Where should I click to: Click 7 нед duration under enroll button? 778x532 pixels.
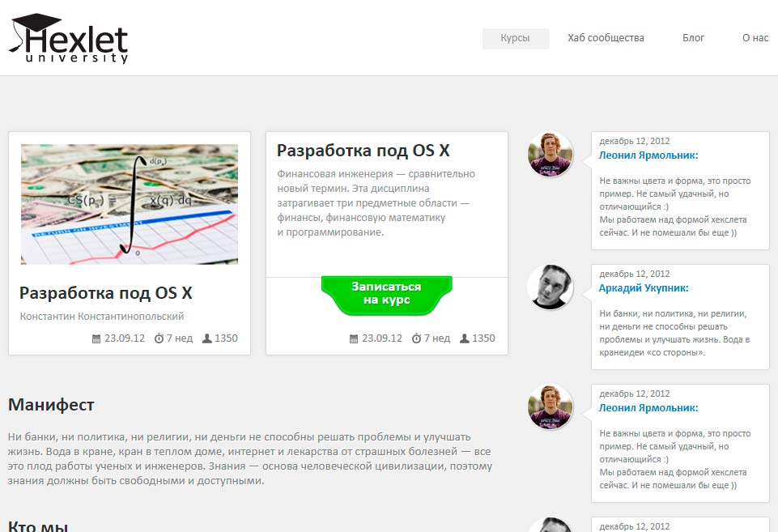click(436, 338)
